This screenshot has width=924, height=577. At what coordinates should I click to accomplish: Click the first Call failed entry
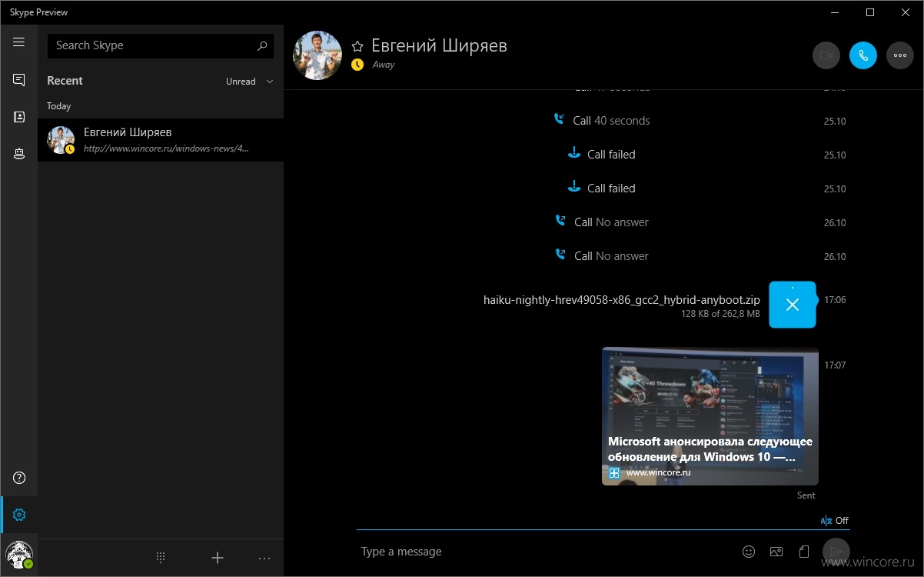[x=611, y=155]
